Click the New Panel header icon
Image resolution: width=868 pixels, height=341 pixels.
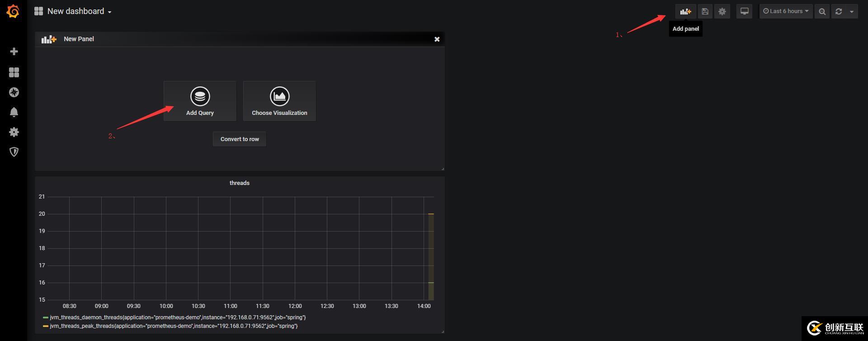coord(49,39)
